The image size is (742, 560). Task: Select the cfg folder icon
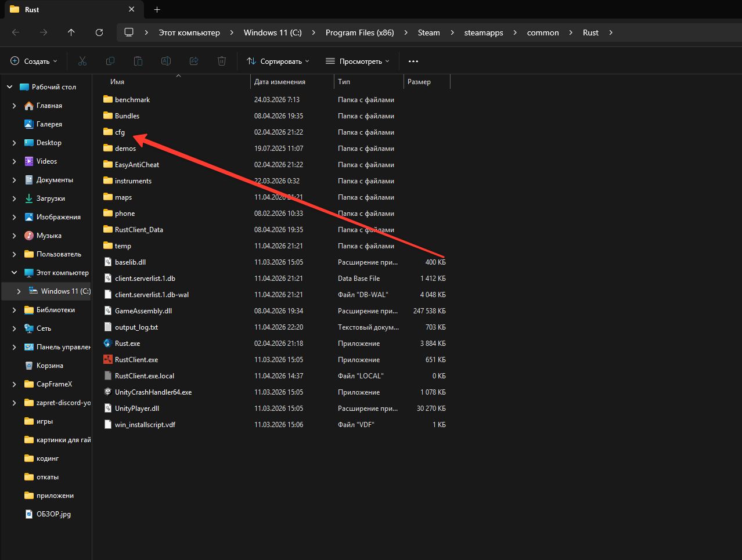[107, 132]
